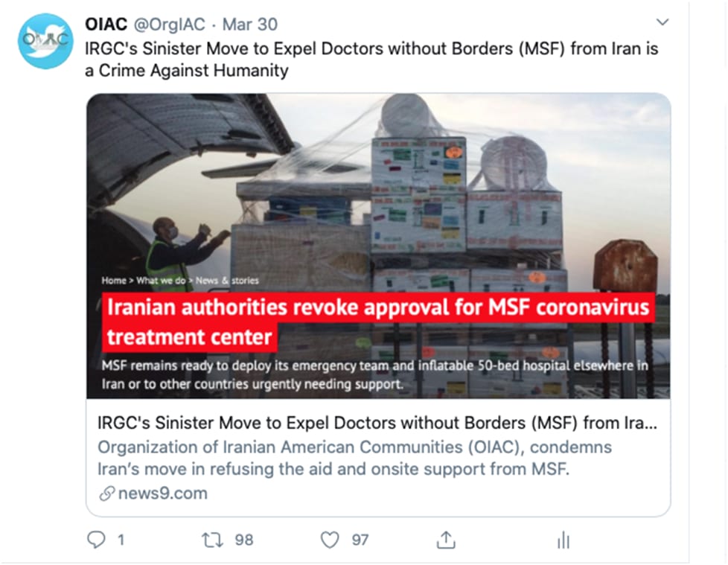Like the tweet with the heart icon
The height and width of the screenshot is (565, 728).
click(330, 540)
